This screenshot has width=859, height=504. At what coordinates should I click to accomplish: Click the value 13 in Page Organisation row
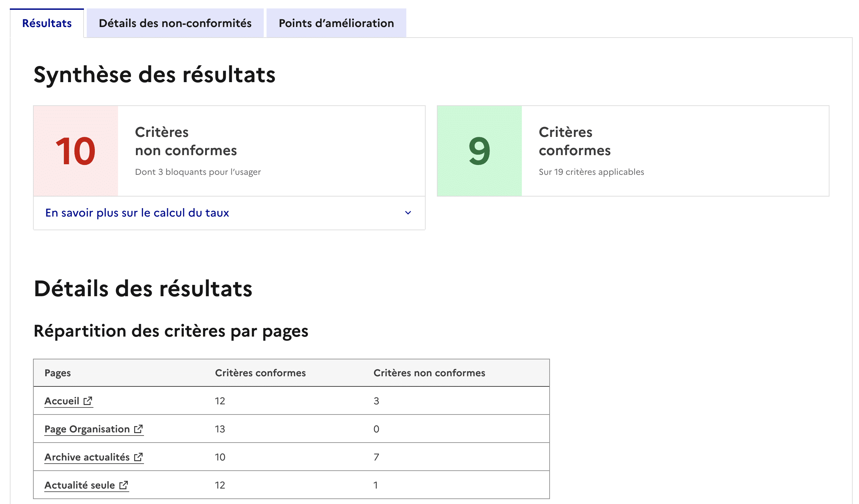coord(220,429)
